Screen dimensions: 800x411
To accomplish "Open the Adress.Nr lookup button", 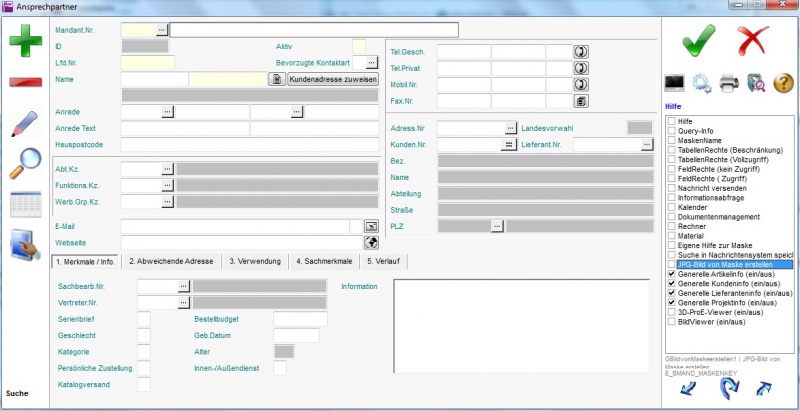I will (510, 128).
